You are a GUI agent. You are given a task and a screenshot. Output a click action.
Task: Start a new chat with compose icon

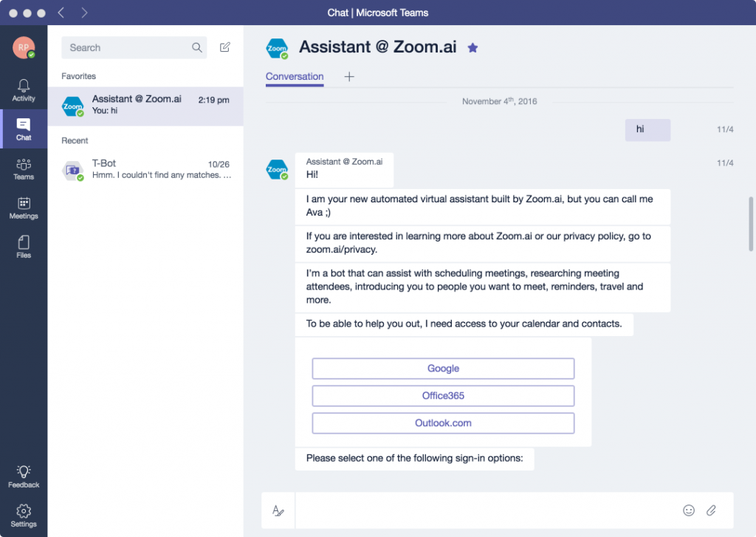[225, 47]
